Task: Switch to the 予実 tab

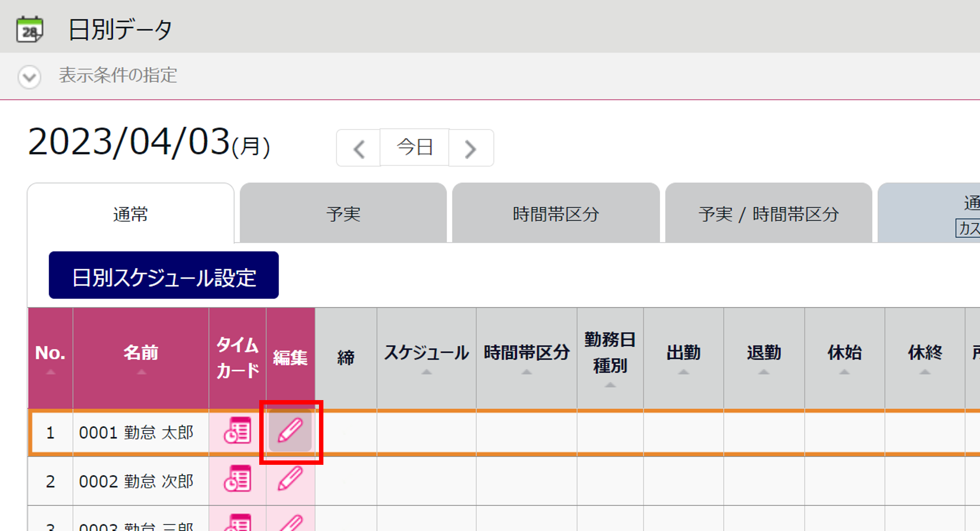Action: coord(343,214)
